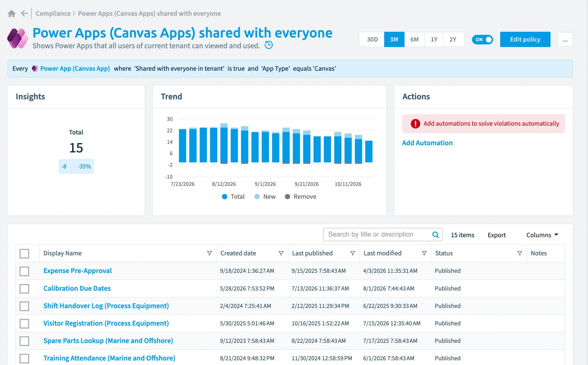Open Spare Parts Lookup (Marine and Offshore)
Screen dimensions: 588x365
coord(108,341)
